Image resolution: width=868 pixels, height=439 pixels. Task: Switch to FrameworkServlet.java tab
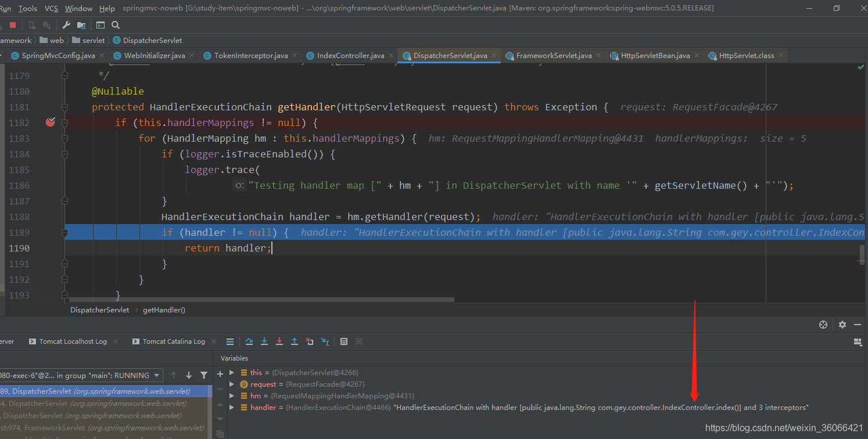click(x=554, y=56)
